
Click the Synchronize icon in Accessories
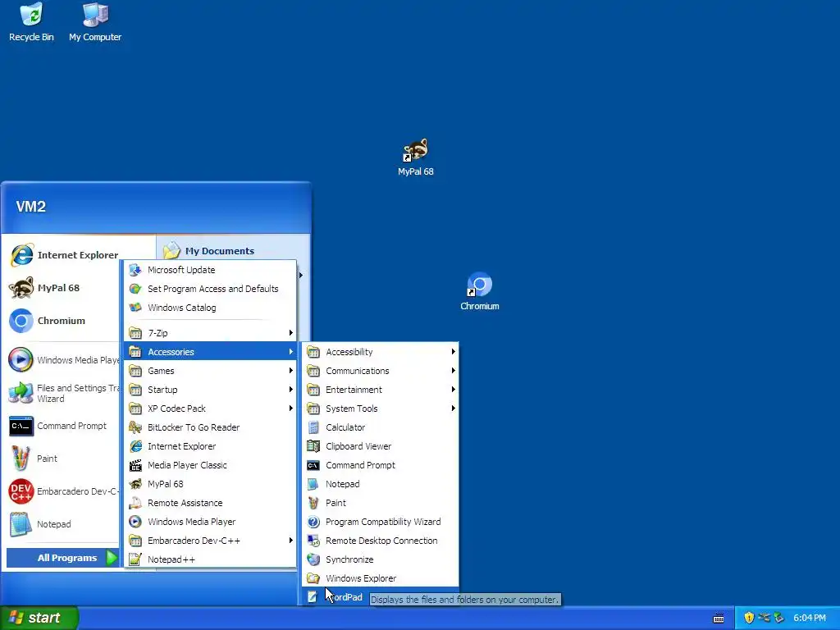(x=313, y=559)
